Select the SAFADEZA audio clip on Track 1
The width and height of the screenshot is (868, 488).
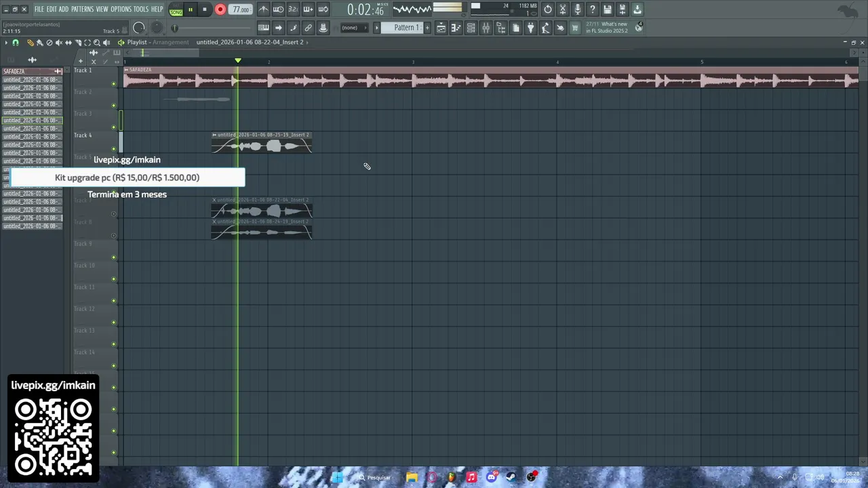491,77
